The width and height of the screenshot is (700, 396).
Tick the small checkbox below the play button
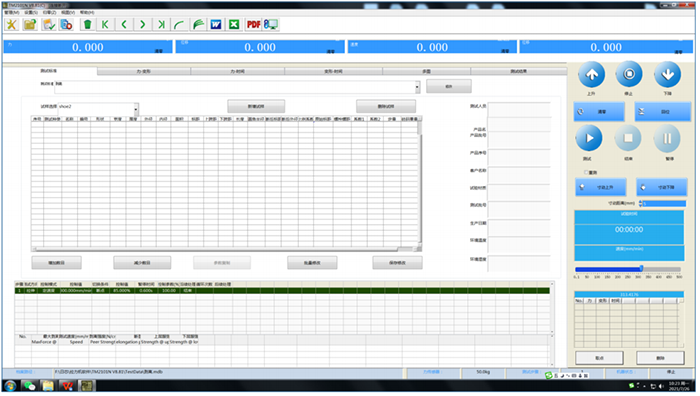(586, 172)
